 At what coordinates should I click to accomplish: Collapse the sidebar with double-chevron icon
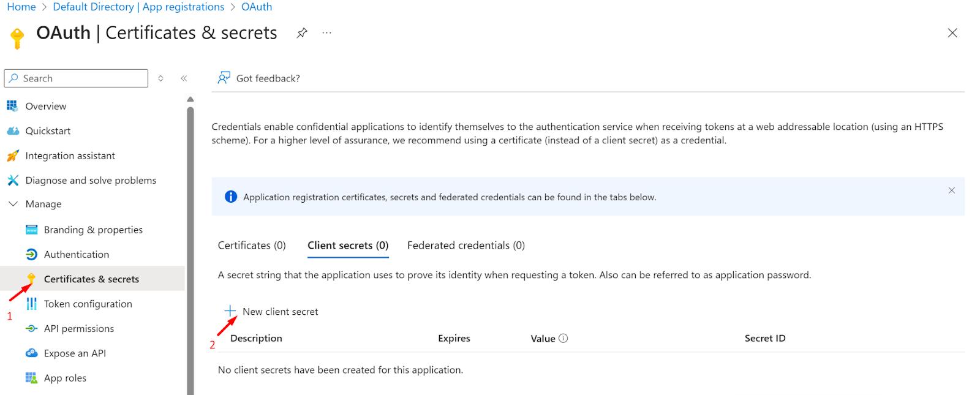(184, 78)
